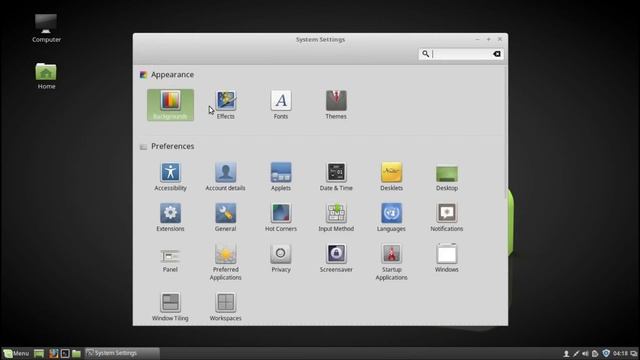Open Account details
This screenshot has height=360, width=640.
tap(225, 177)
